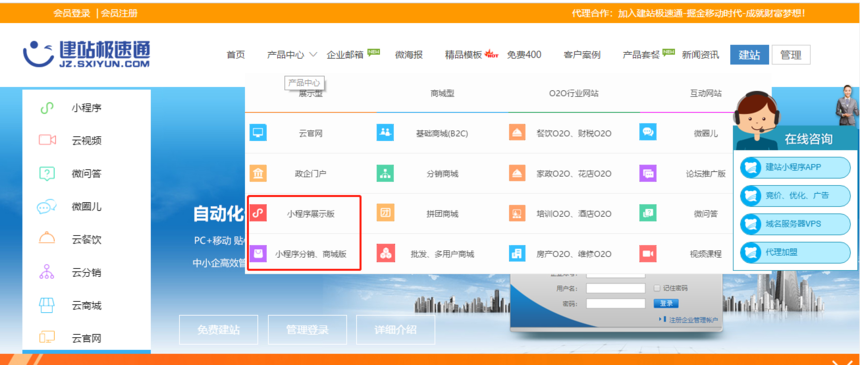
Task: Select the 云餐饮 dish icon
Action: (47, 238)
